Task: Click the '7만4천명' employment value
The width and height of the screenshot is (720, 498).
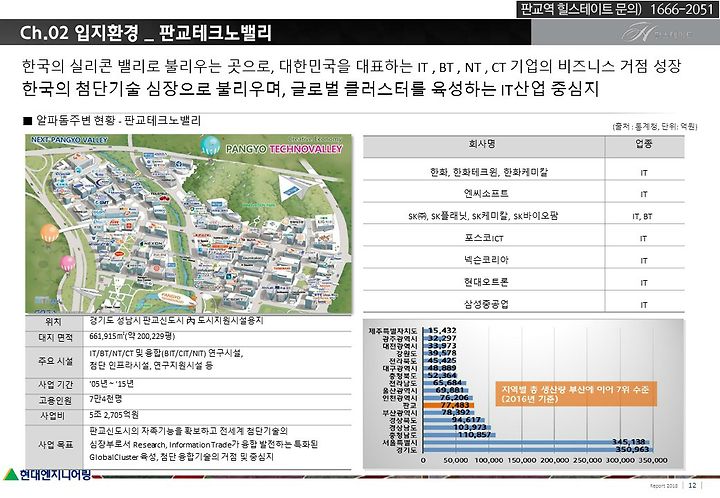Action: (106, 399)
